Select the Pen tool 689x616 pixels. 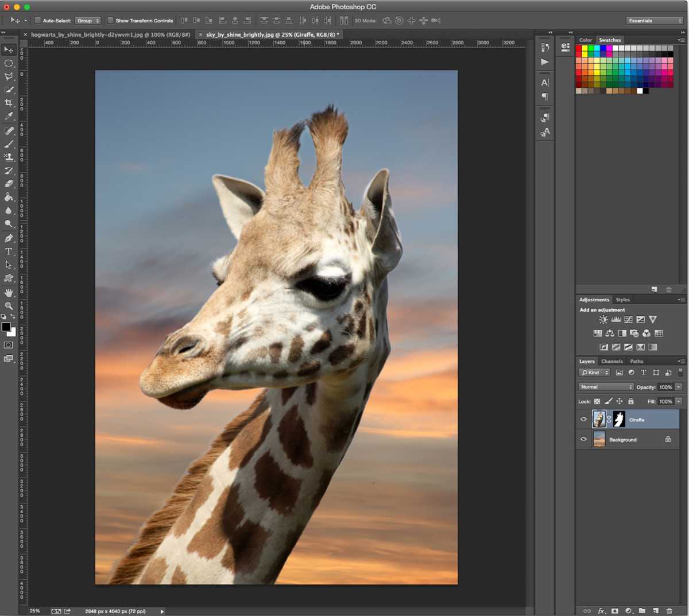tap(9, 238)
